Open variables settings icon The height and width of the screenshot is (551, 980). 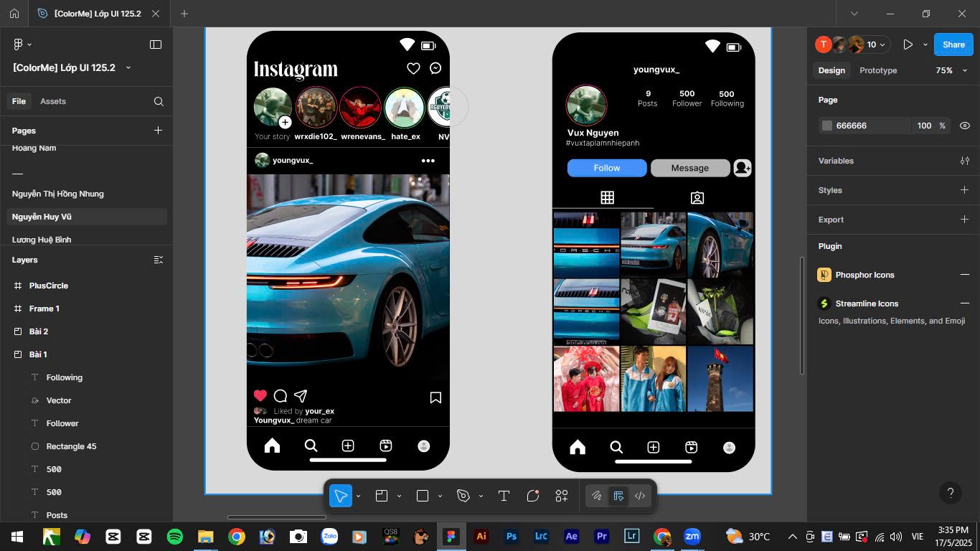click(965, 161)
